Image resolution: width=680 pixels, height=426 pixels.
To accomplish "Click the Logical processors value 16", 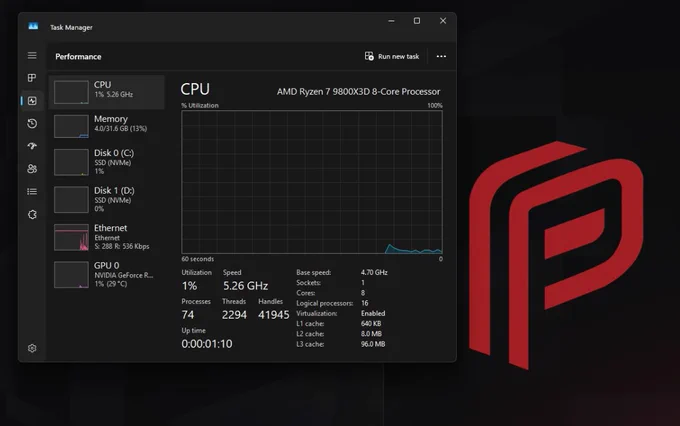I will [x=365, y=303].
